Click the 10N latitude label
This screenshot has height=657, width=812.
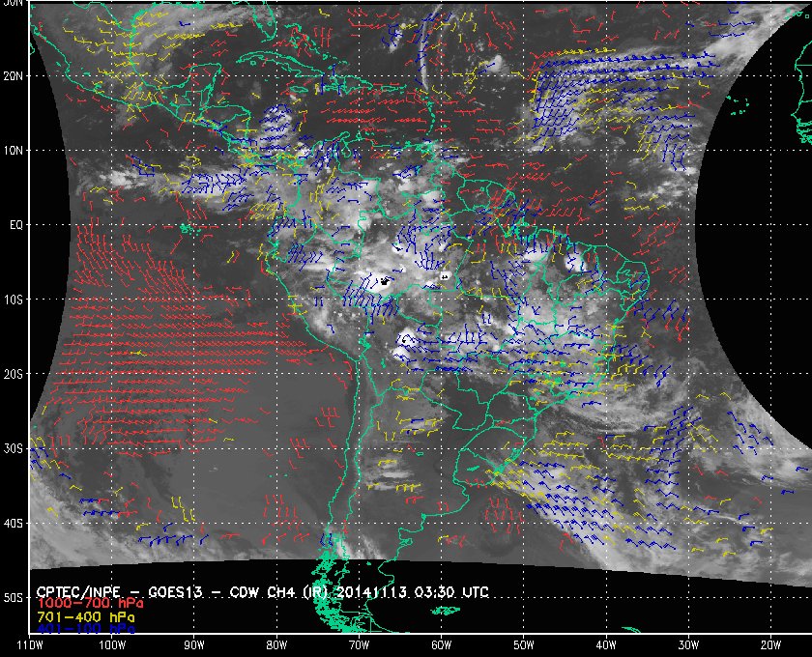click(14, 150)
